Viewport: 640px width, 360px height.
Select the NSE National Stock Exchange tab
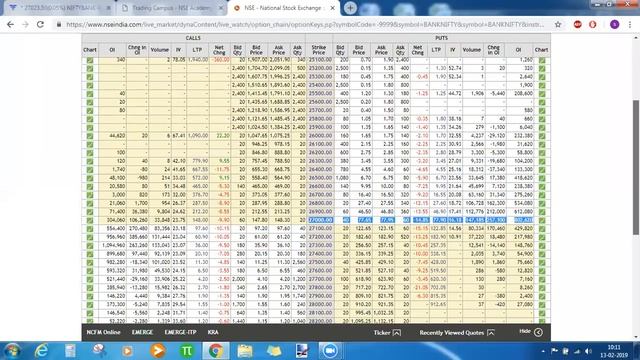[282, 8]
